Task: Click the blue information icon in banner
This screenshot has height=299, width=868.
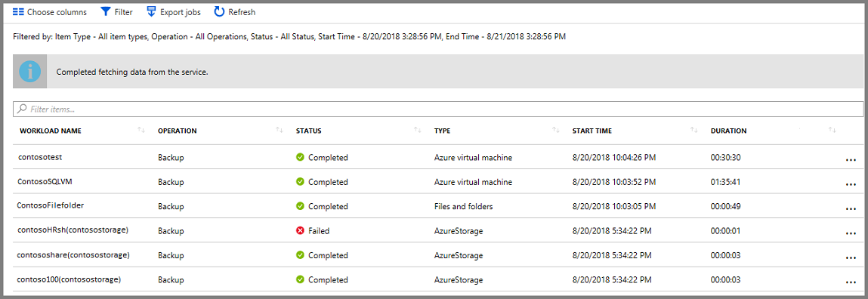Action: (x=30, y=72)
